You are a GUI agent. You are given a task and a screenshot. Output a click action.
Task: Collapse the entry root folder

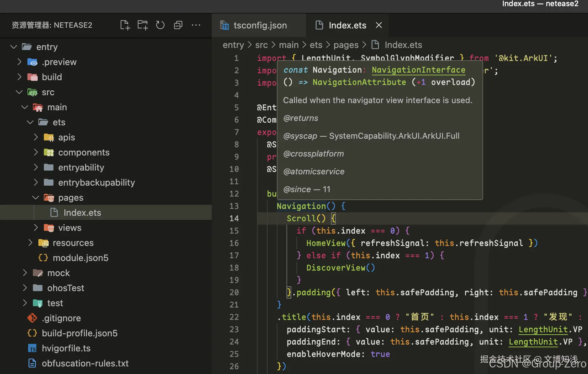[x=14, y=47]
